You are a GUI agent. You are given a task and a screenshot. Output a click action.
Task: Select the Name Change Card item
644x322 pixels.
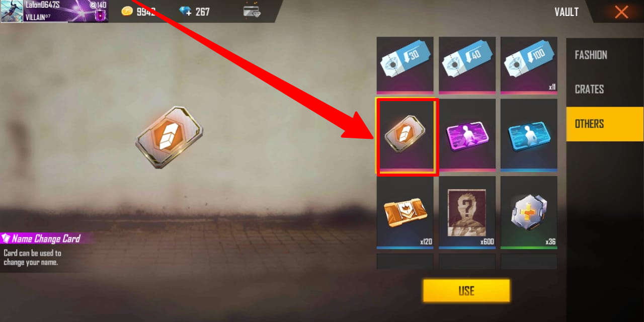tap(406, 136)
